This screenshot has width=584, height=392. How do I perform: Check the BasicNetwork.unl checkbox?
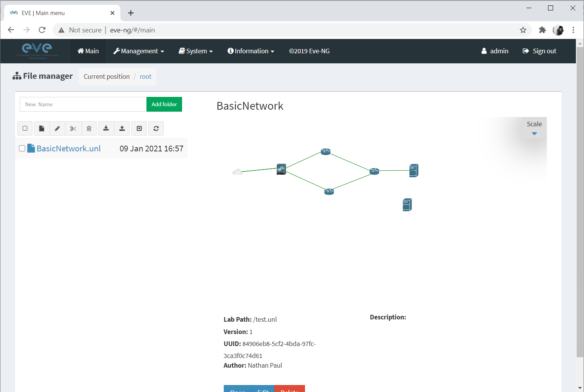pos(22,148)
